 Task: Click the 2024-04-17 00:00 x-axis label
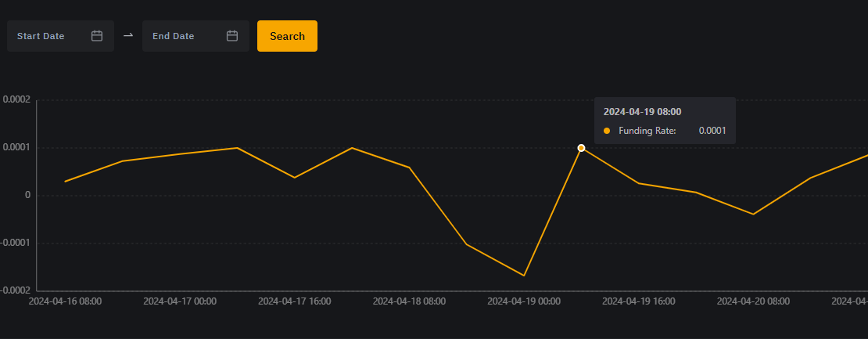180,301
